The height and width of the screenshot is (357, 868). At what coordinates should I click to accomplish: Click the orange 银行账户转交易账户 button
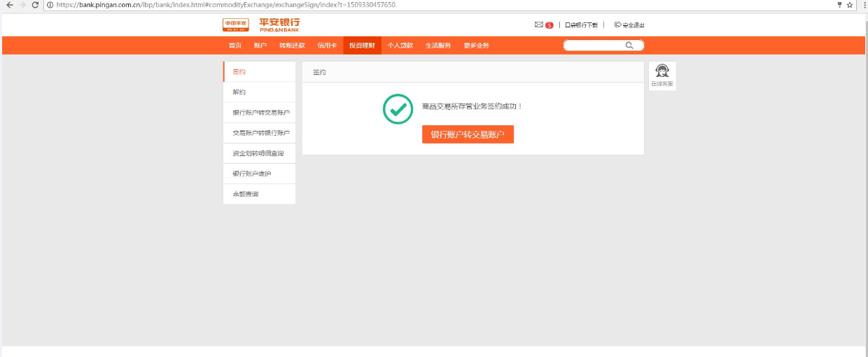point(468,134)
